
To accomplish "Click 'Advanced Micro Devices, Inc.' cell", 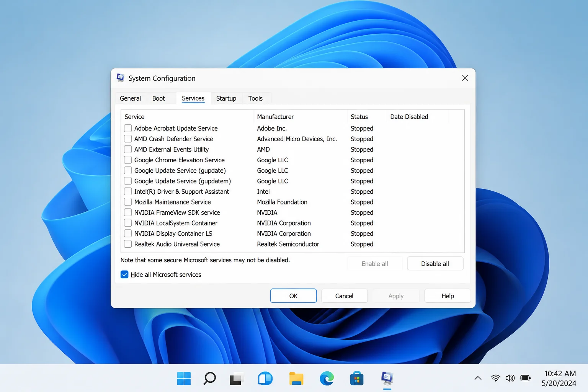I will point(297,139).
